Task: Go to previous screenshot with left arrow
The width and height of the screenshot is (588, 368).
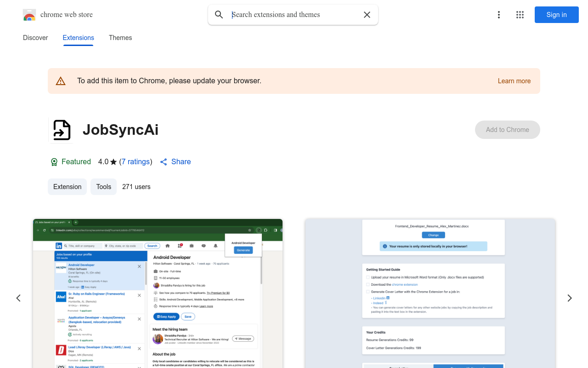Action: [18, 298]
